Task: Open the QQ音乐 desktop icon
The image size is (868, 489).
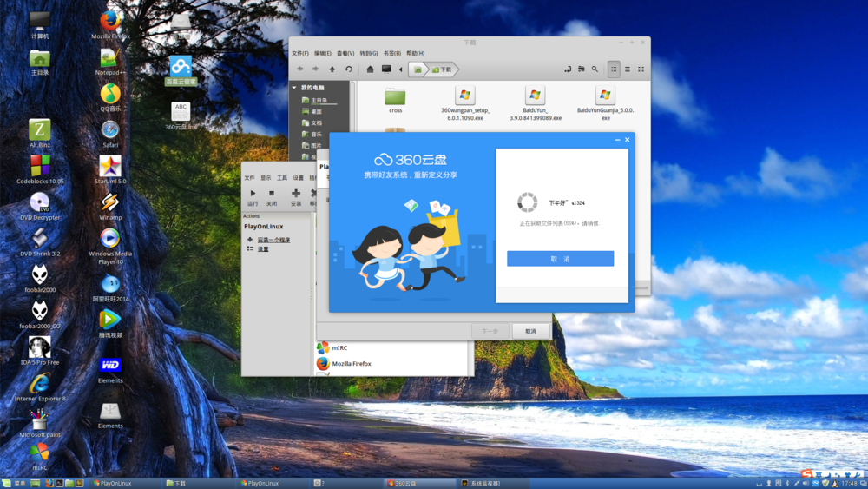Action: point(110,98)
